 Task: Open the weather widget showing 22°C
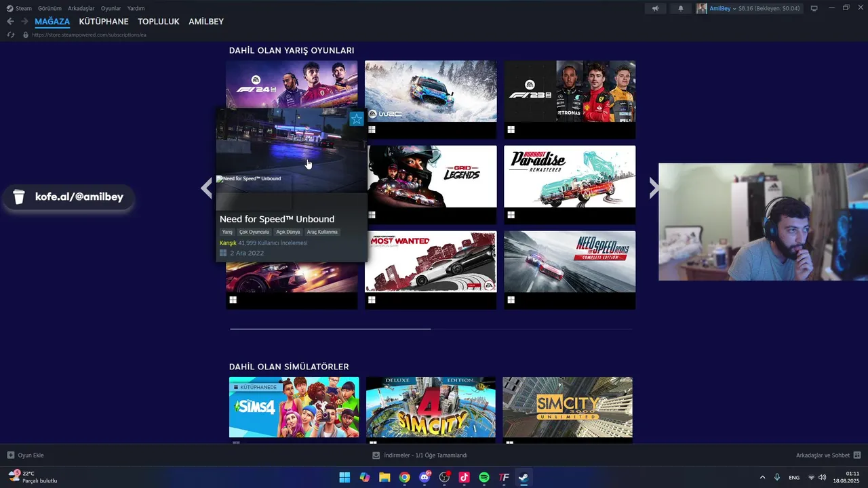click(33, 477)
